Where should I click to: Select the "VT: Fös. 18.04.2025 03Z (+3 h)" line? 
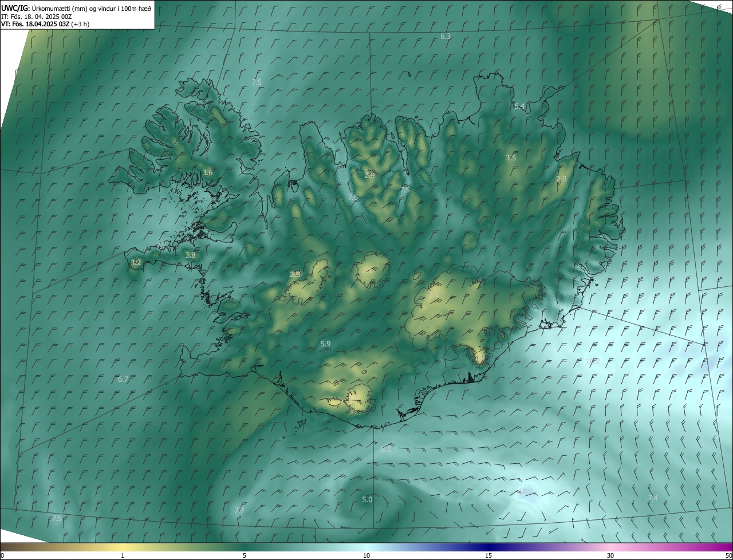coord(45,24)
